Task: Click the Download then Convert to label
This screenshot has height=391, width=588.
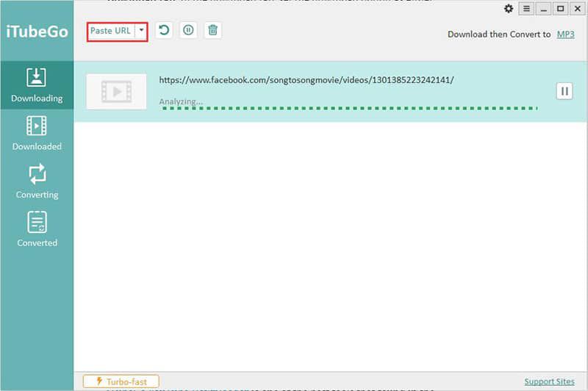Action: (499, 35)
